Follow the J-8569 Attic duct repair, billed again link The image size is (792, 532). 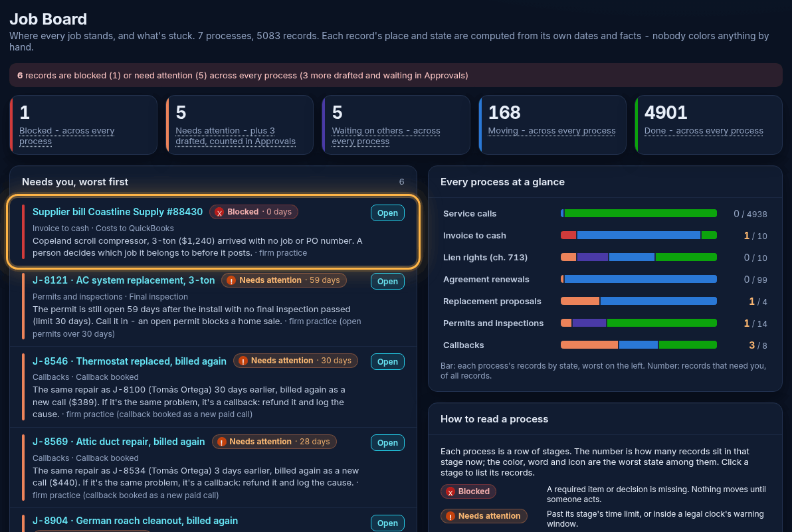point(119,442)
